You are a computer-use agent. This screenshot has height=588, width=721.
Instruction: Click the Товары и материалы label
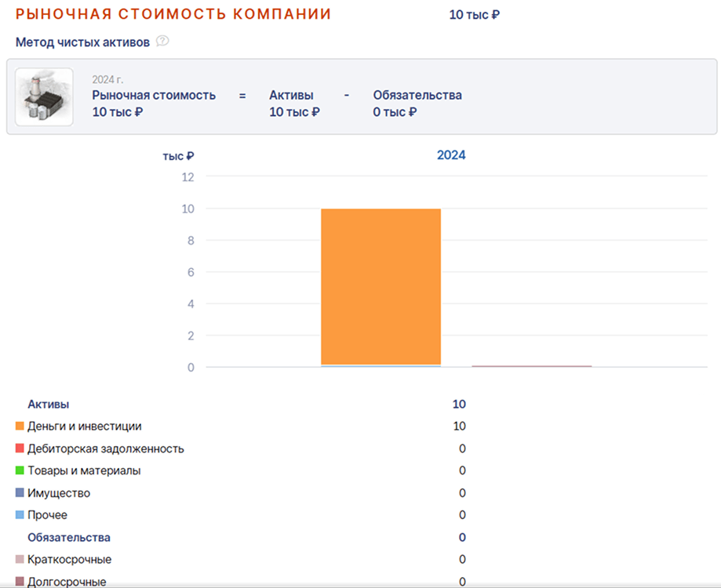pos(84,470)
